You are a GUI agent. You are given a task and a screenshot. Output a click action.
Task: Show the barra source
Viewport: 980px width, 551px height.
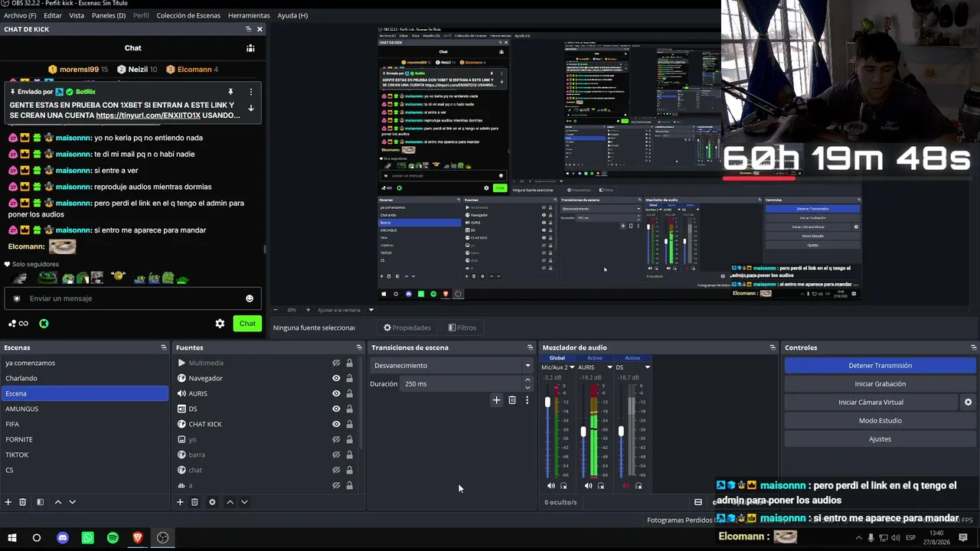point(336,455)
